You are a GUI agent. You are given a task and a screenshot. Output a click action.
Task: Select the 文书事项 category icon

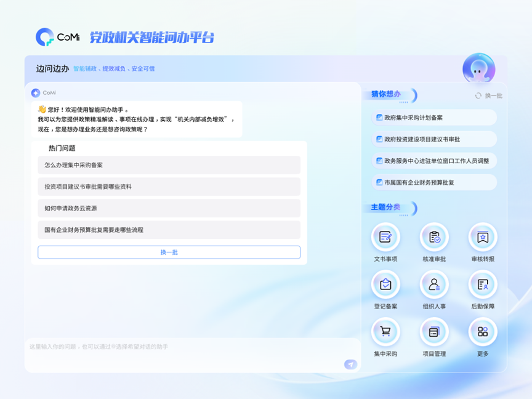[x=385, y=238]
